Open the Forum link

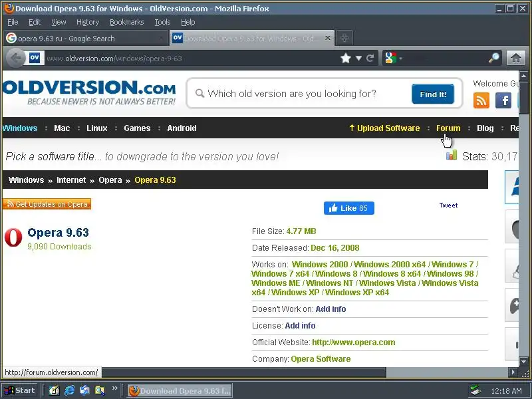click(448, 128)
